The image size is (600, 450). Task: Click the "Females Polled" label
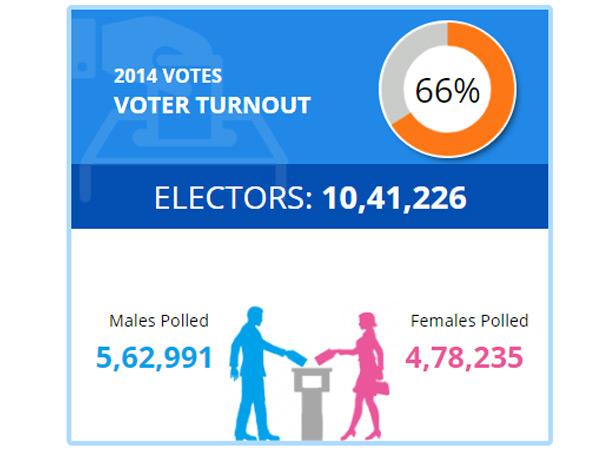click(x=470, y=321)
